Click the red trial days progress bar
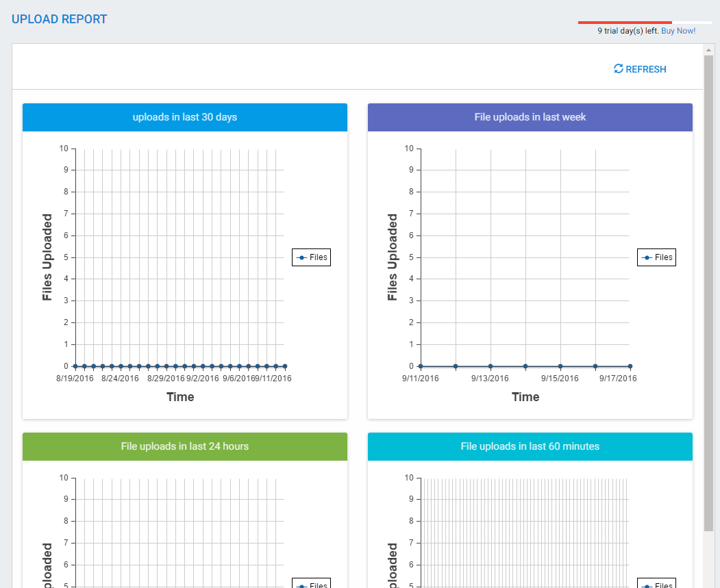Viewport: 720px width, 588px height. tap(625, 22)
